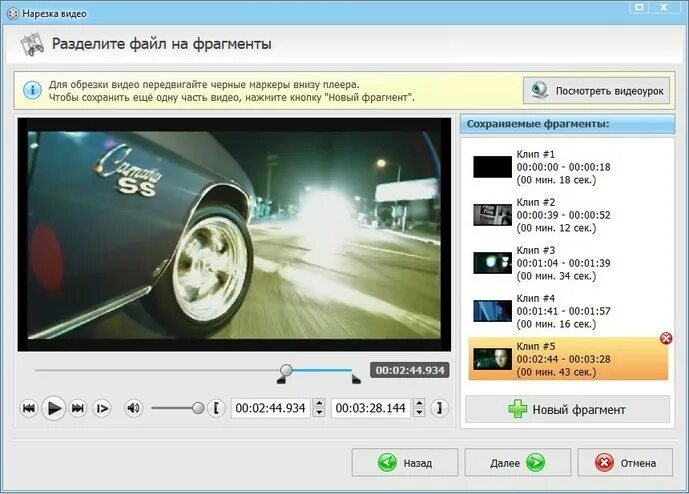Play the video preview
The width and height of the screenshot is (689, 494).
[x=54, y=408]
